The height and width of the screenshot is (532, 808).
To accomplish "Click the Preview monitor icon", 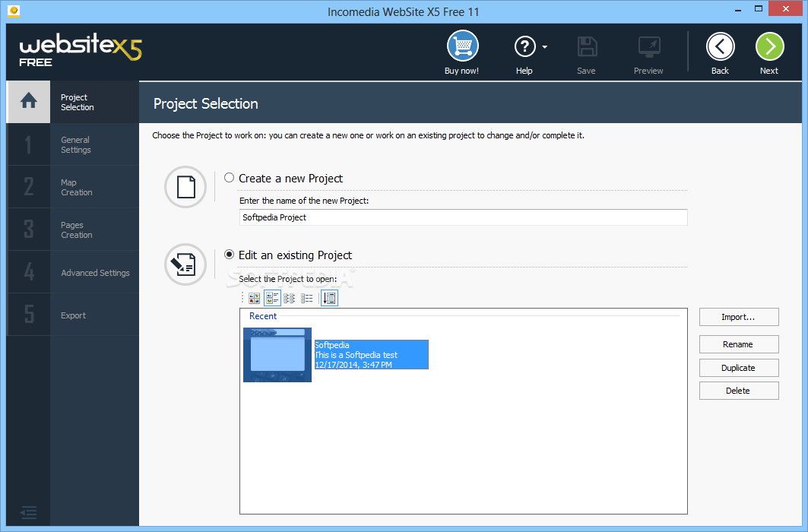I will [649, 47].
